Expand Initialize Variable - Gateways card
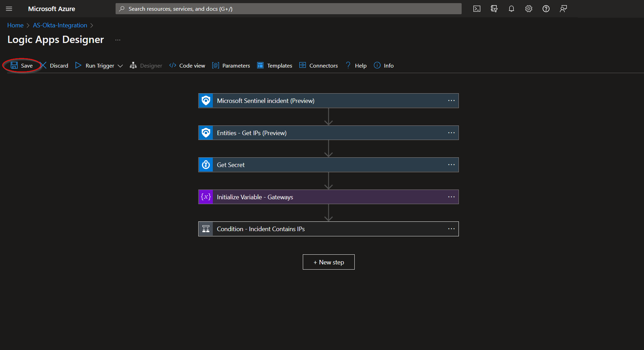The image size is (644, 350). [x=328, y=197]
